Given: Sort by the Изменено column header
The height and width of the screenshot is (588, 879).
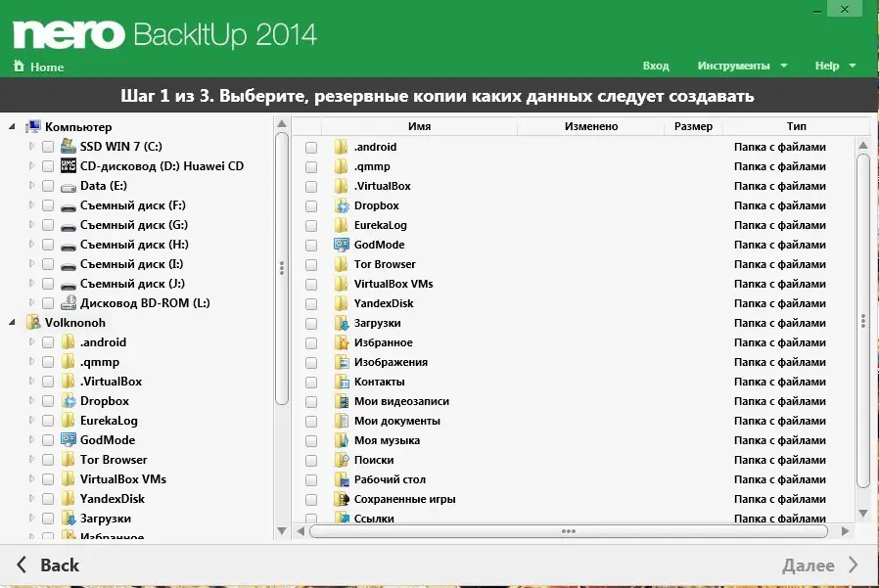Looking at the screenshot, I should (x=591, y=126).
